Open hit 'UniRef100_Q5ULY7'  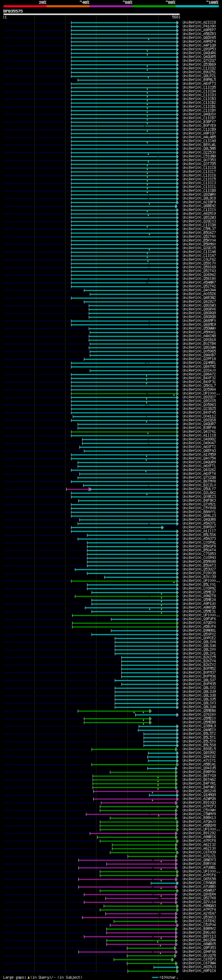point(199,489)
